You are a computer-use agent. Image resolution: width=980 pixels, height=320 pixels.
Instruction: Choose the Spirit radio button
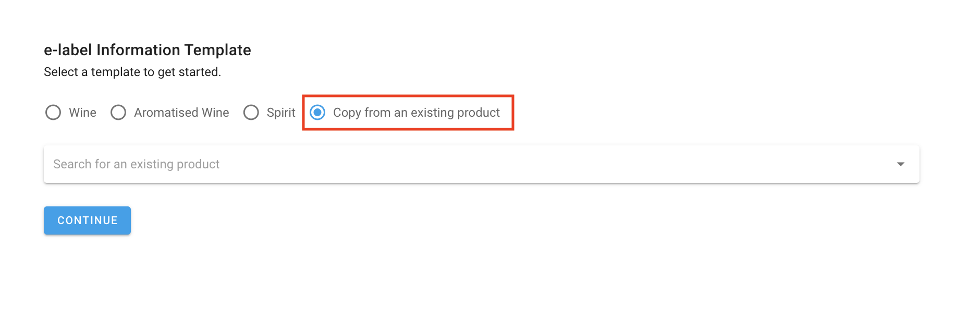pyautogui.click(x=251, y=113)
